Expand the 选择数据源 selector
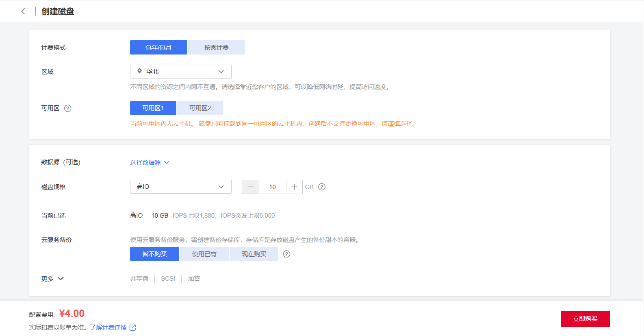The width and height of the screenshot is (644, 336). click(150, 163)
